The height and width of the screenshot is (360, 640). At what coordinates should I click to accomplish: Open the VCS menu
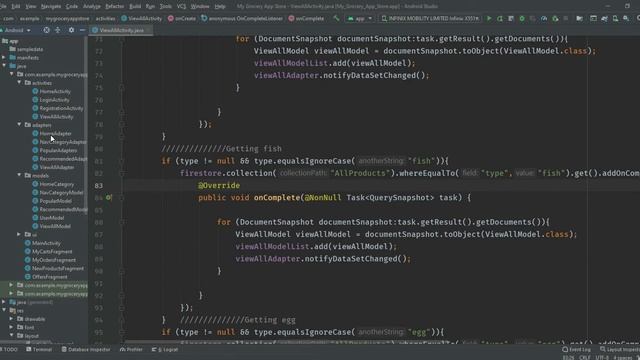[x=181, y=7]
